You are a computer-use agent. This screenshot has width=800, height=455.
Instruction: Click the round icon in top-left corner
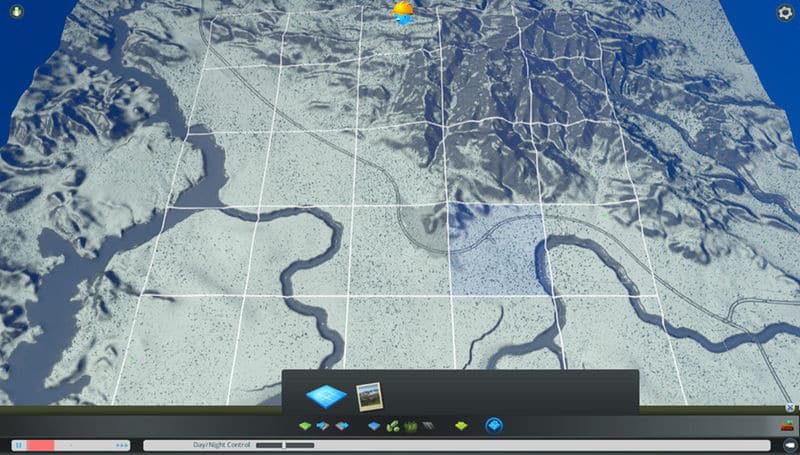(12, 11)
